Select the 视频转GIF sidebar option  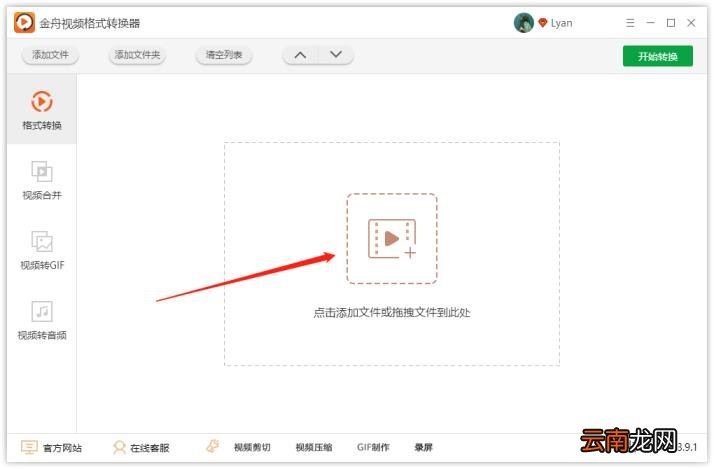42,250
